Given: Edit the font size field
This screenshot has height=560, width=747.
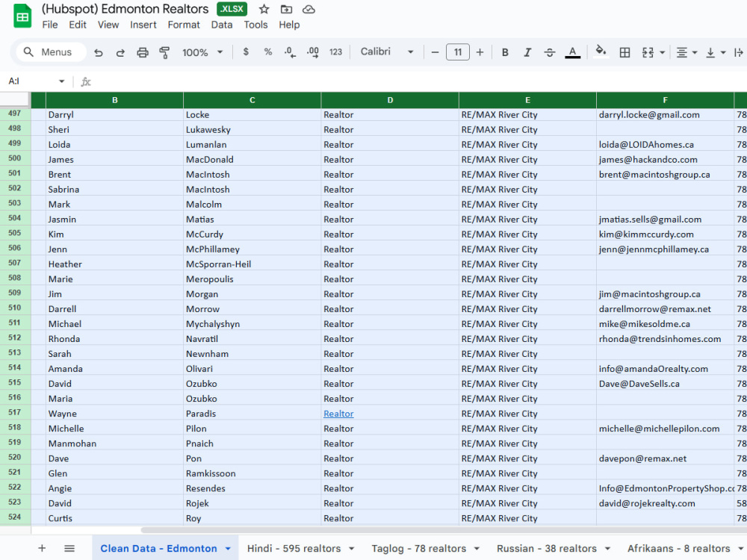Looking at the screenshot, I should [x=457, y=52].
